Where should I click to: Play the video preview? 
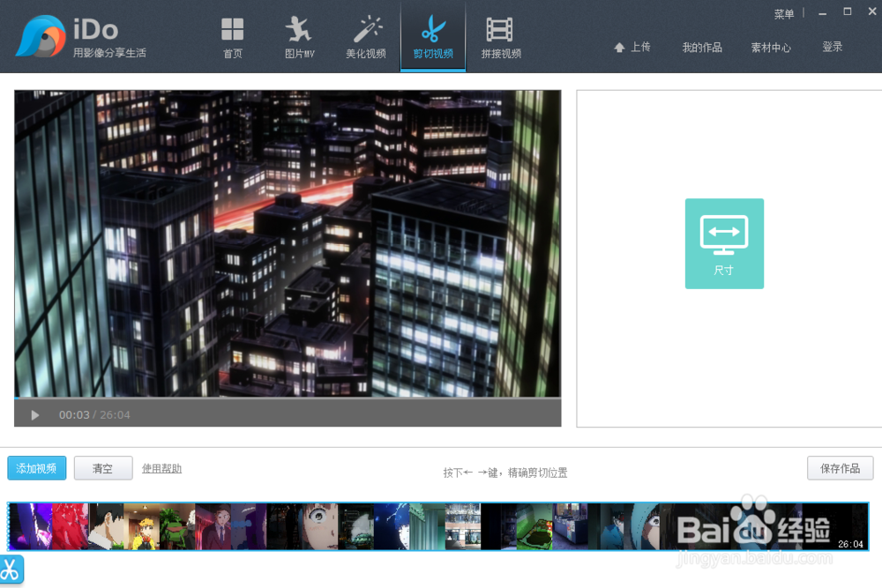35,415
